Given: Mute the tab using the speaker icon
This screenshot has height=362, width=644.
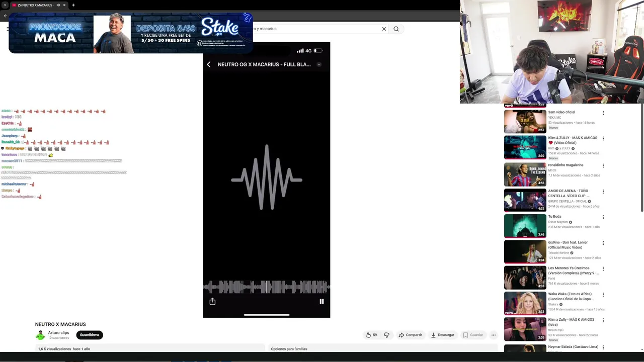Looking at the screenshot, I should [58, 5].
